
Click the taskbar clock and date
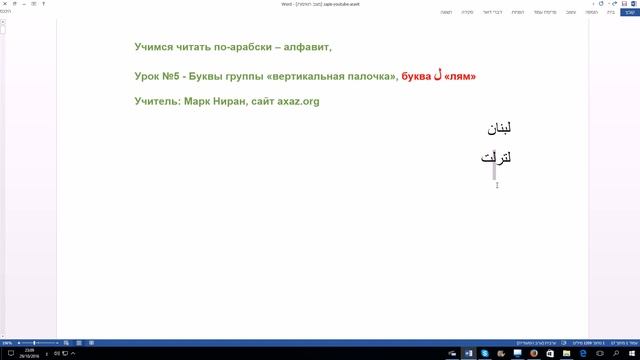pos(29,353)
